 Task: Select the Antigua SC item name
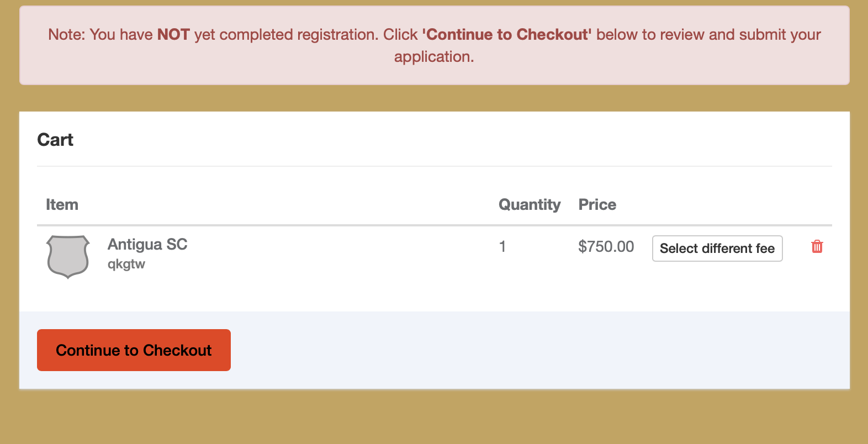click(x=147, y=244)
